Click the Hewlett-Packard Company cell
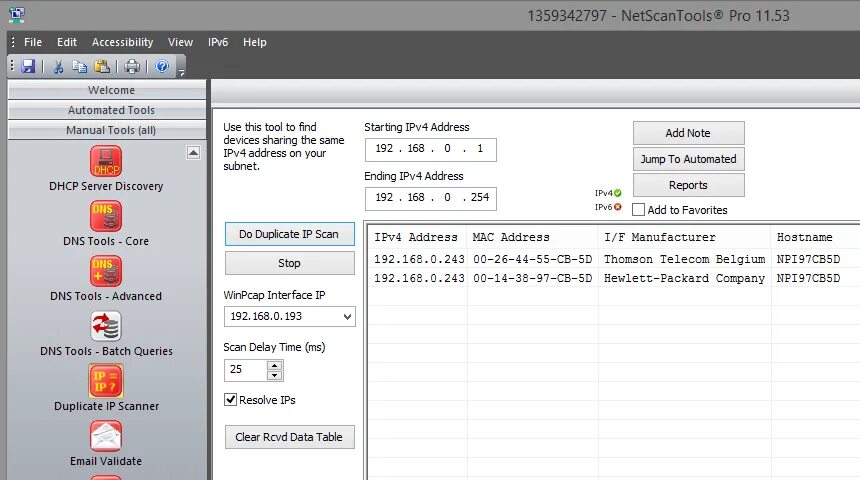Viewport: 860px width, 480px height. coord(684,278)
